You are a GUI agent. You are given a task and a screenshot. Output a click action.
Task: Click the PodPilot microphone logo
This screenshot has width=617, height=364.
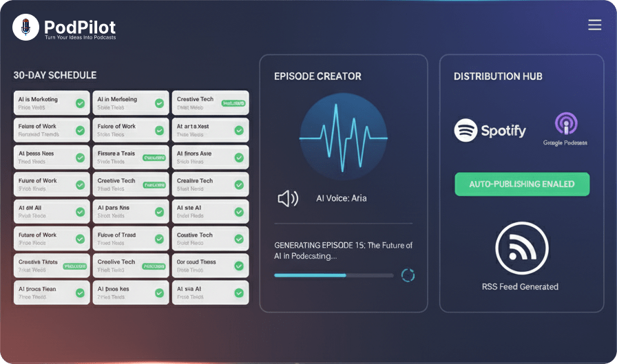pyautogui.click(x=26, y=28)
